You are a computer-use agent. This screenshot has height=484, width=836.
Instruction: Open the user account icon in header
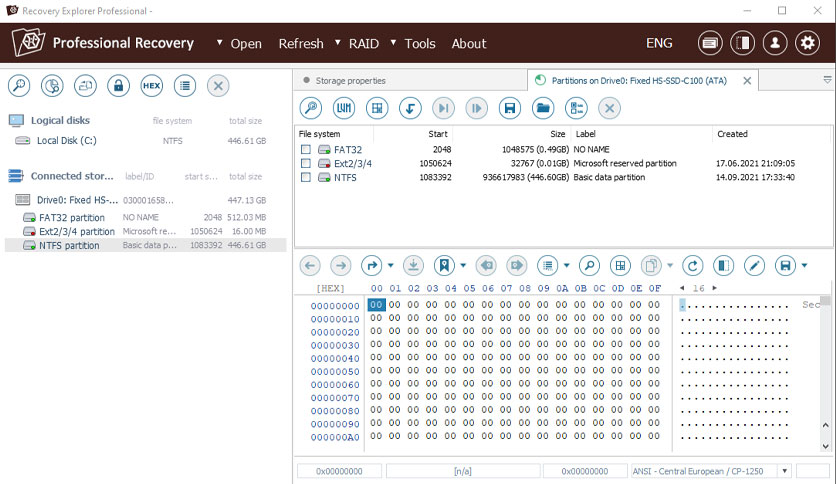point(775,43)
